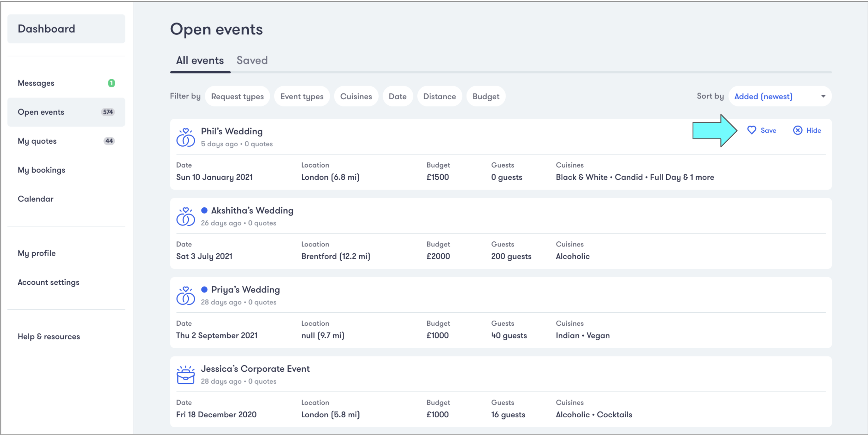Image resolution: width=868 pixels, height=435 pixels.
Task: Click the blue unread dot on Priya's Wedding
Action: coord(204,290)
